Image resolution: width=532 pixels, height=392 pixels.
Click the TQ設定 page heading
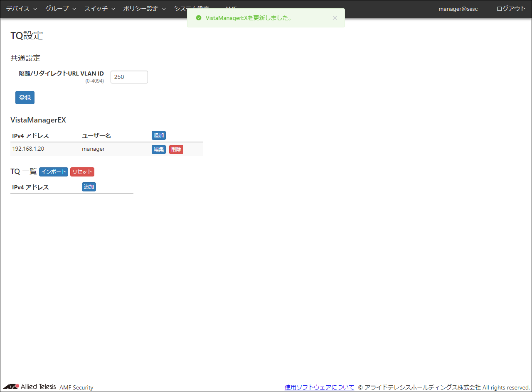(27, 36)
